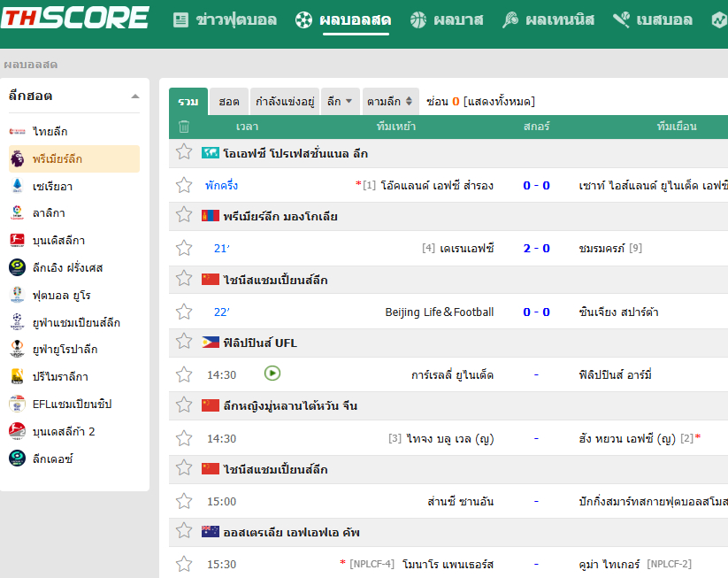Screen dimensions: 728x578
Task: Open ผลบาส menu
Action: (458, 20)
